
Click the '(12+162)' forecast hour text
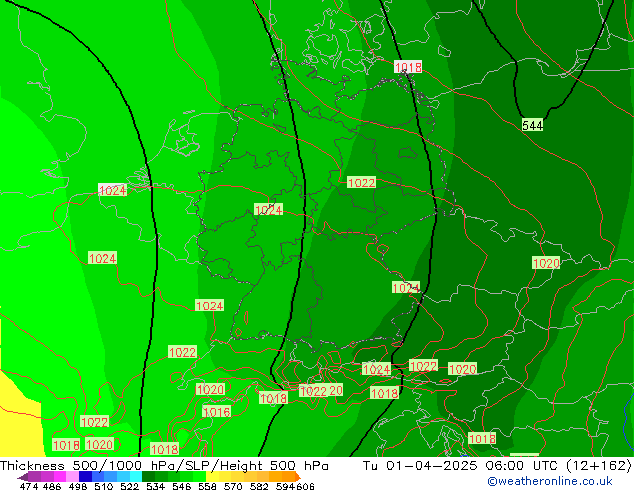click(599, 465)
